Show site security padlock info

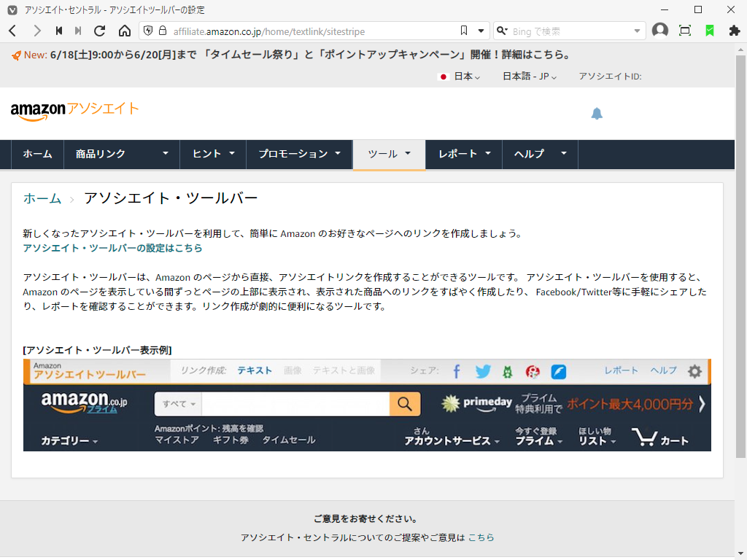coord(163,31)
